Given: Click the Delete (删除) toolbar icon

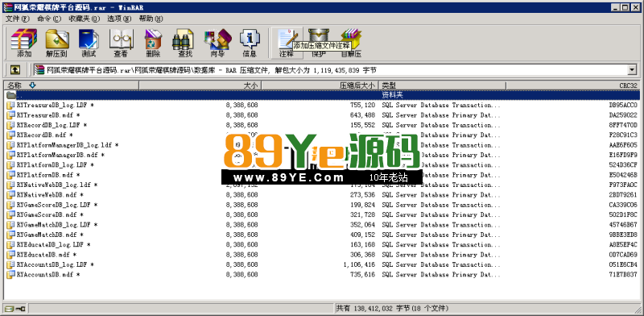Looking at the screenshot, I should [x=153, y=43].
